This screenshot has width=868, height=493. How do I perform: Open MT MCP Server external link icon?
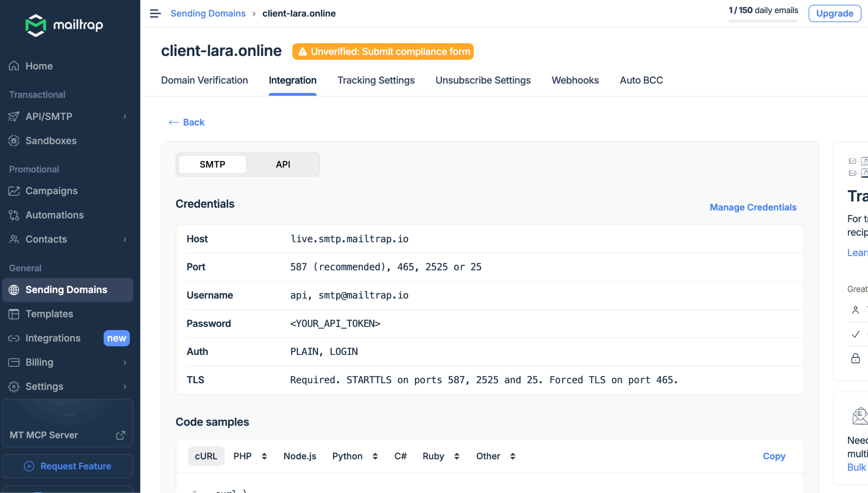tap(121, 435)
